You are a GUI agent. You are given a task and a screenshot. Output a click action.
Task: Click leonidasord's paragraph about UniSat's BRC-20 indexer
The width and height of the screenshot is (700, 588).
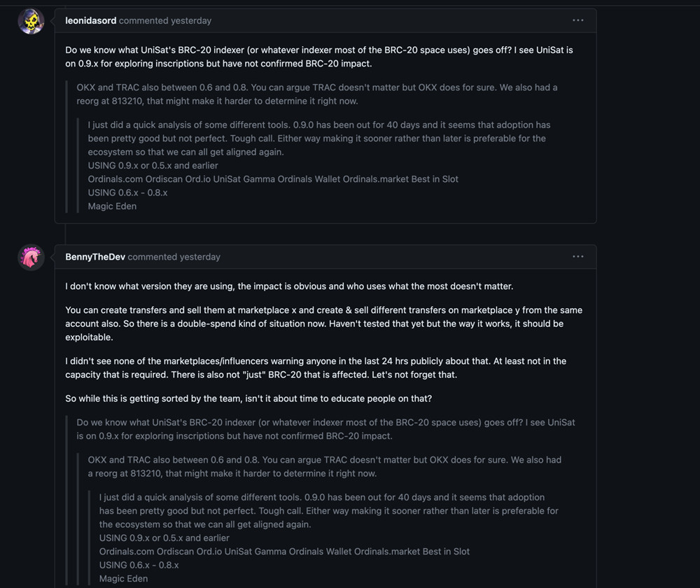[x=319, y=57]
